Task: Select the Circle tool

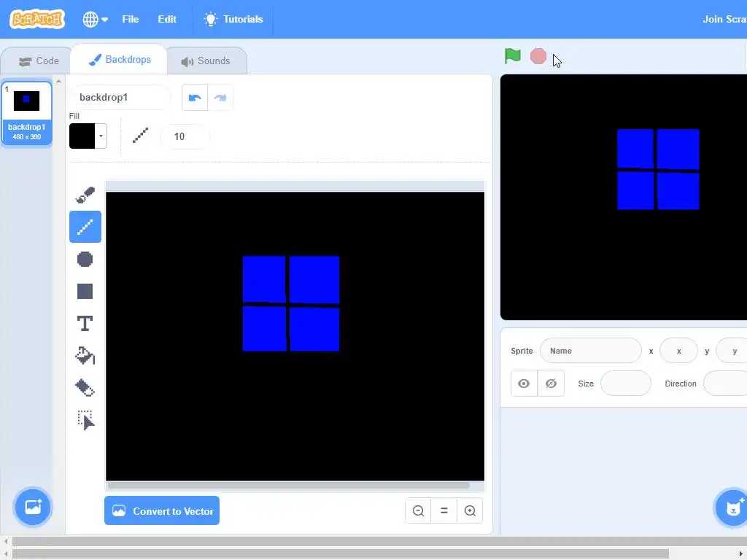Action: point(85,259)
